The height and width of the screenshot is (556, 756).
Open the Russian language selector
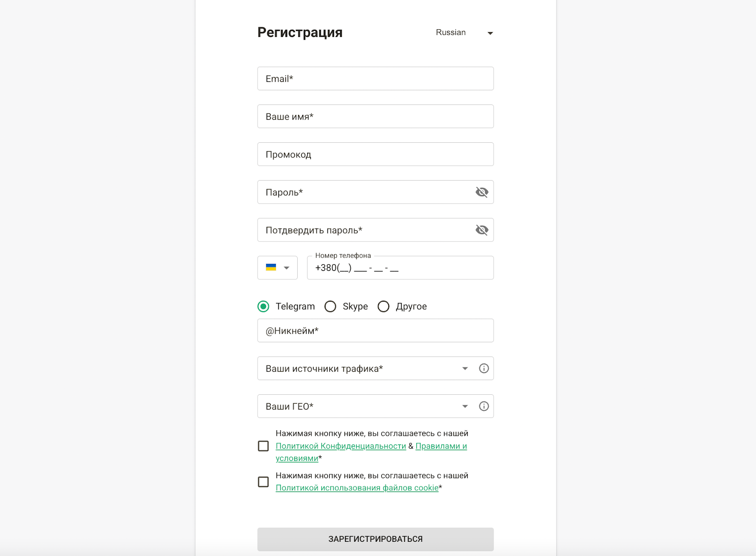pos(463,33)
